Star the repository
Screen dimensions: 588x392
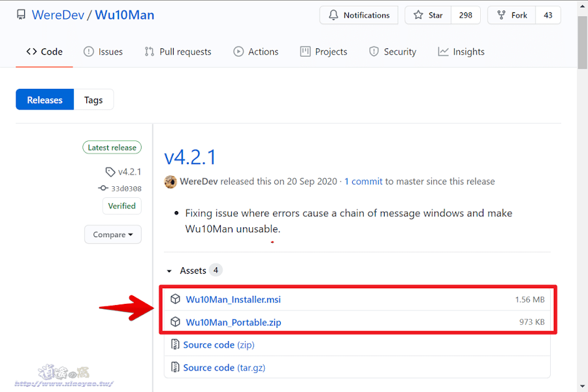(428, 15)
